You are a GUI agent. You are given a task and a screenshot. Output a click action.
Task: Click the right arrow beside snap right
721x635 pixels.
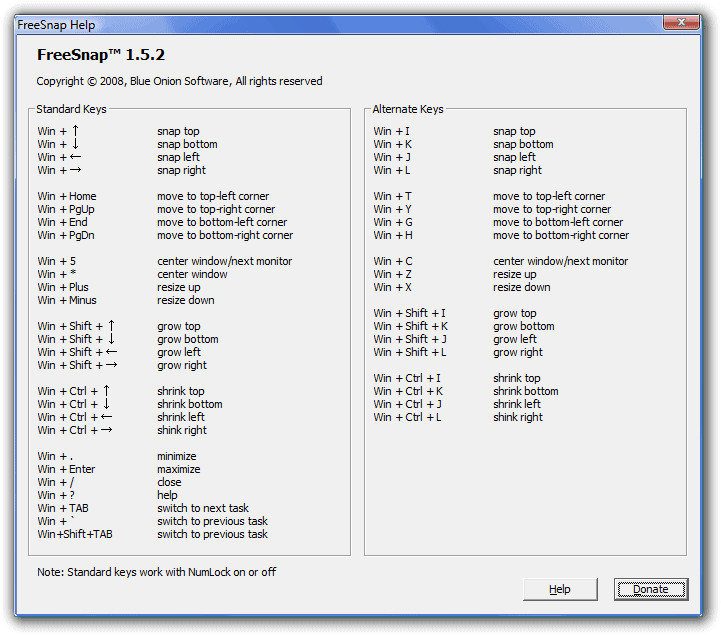click(77, 170)
